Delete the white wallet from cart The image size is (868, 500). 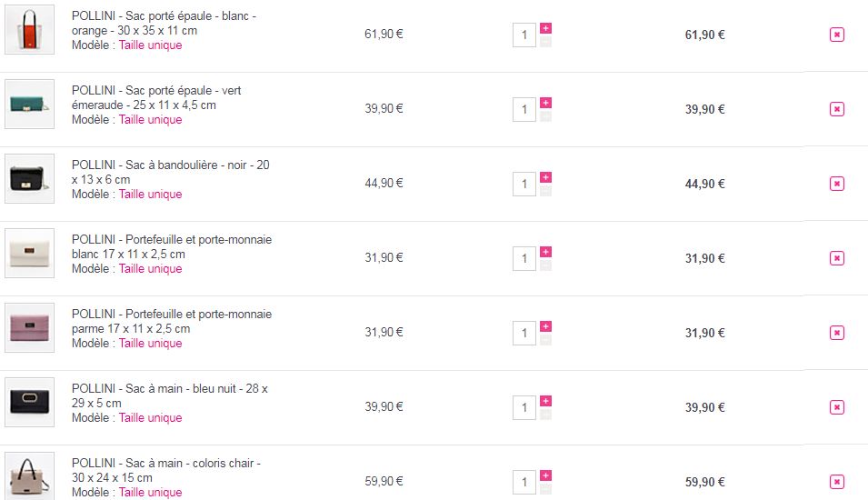coord(837,258)
